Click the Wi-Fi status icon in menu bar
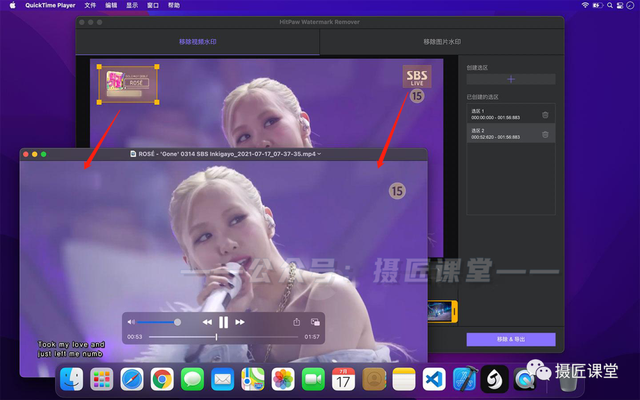The height and width of the screenshot is (400, 640). tap(585, 5)
